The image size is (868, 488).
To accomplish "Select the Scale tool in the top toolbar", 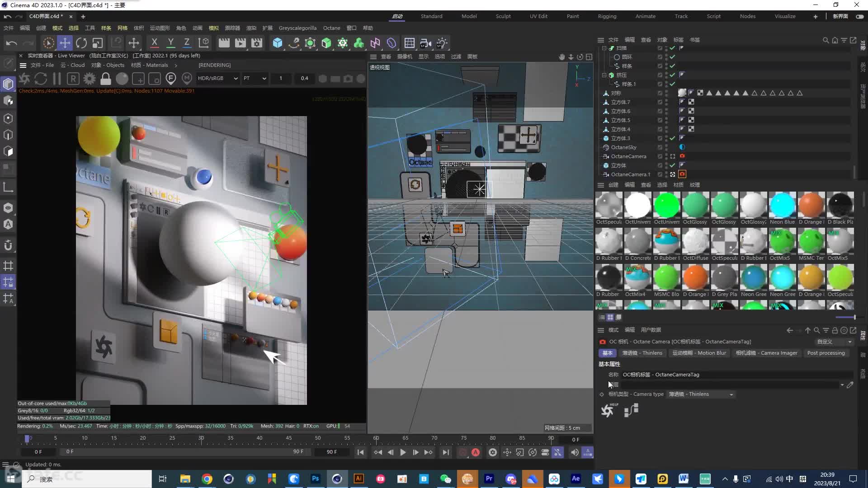I will tap(98, 43).
